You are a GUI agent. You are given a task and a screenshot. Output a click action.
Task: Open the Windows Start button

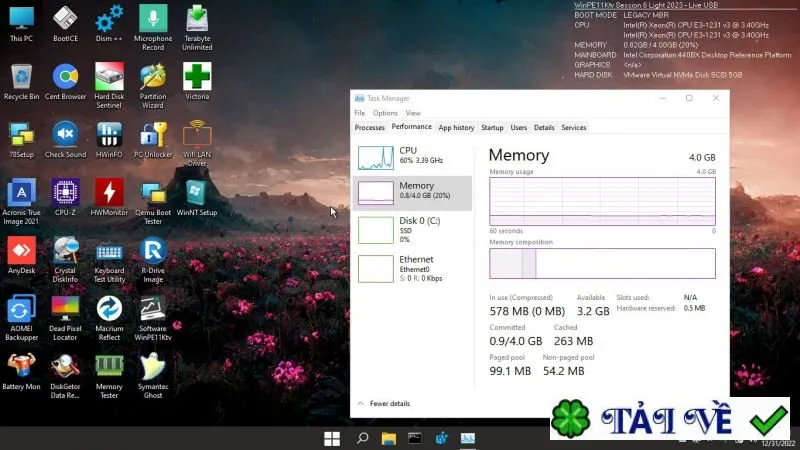pos(332,438)
